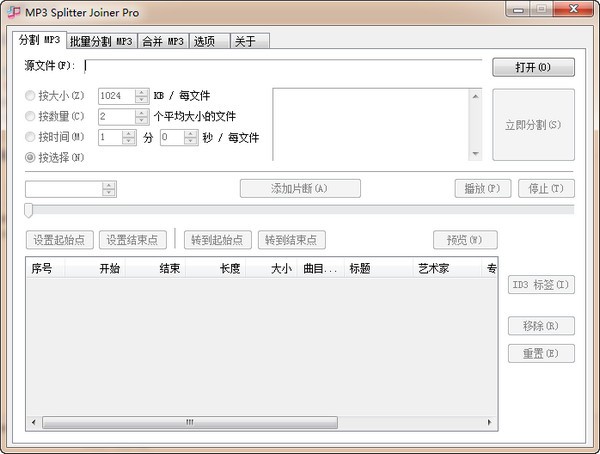Select the 分割 MP3 tab
The height and width of the screenshot is (454, 600).
point(39,40)
